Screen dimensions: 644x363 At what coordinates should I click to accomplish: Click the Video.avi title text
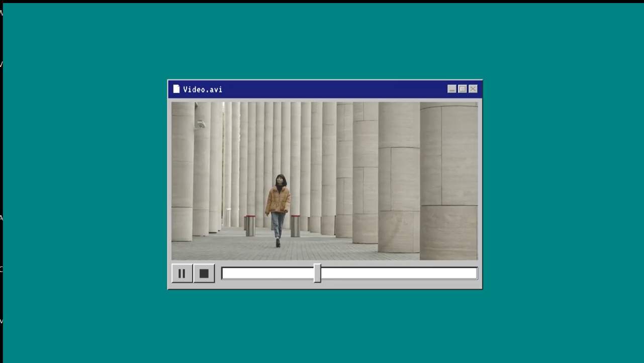click(203, 89)
